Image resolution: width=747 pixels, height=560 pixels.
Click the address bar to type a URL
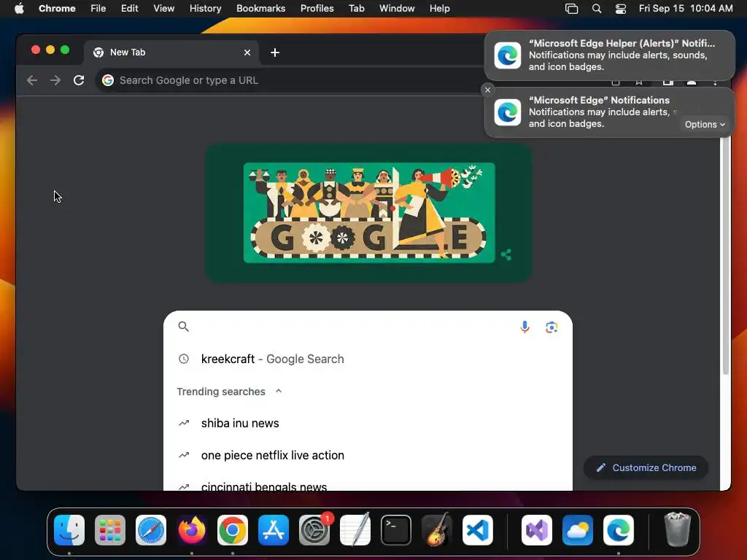coord(295,80)
